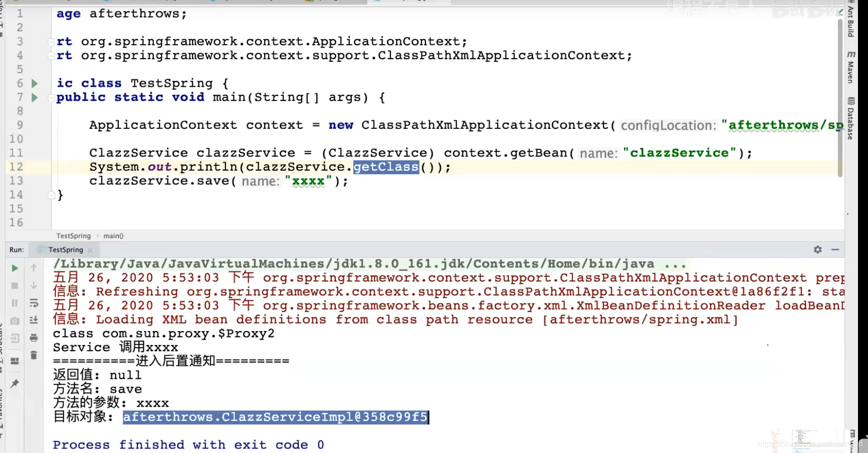Click the java executable path in console
Viewport: 868px width, 453px height.
pos(353,264)
